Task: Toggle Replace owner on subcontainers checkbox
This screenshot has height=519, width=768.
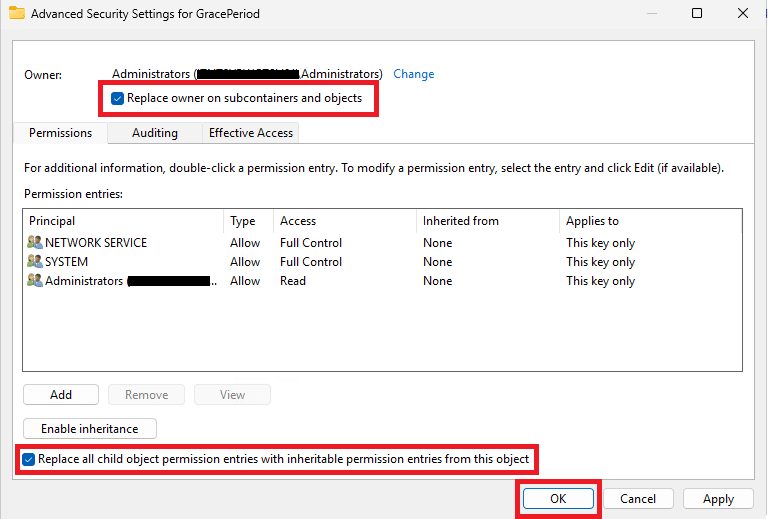Action: click(x=118, y=99)
